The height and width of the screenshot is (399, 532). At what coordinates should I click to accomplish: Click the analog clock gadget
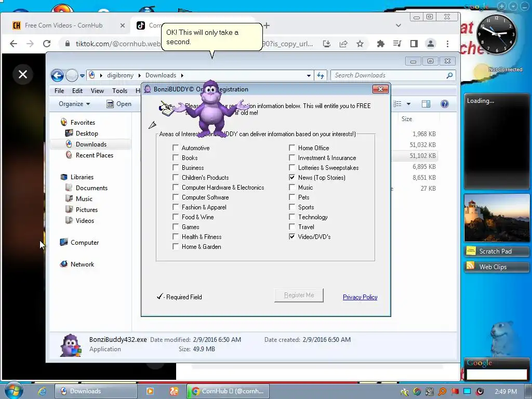(x=496, y=35)
